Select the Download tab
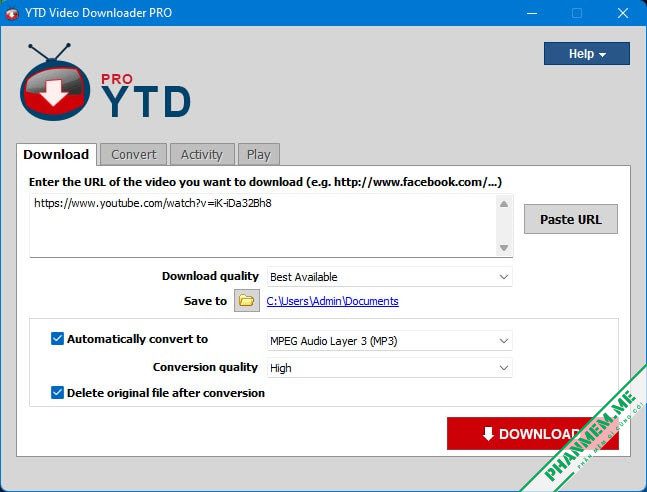Viewport: 647px width, 492px height. pos(56,154)
